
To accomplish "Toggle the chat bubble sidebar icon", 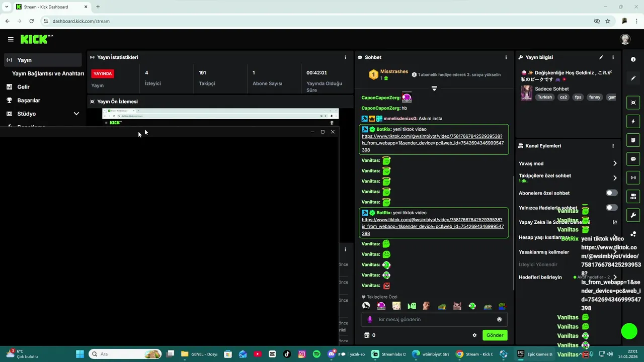I will coord(633,159).
